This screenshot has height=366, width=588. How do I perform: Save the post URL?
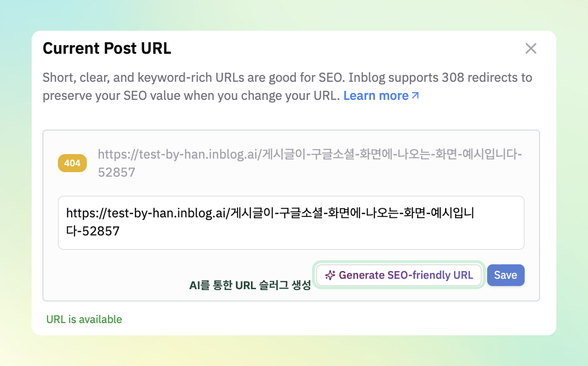505,275
